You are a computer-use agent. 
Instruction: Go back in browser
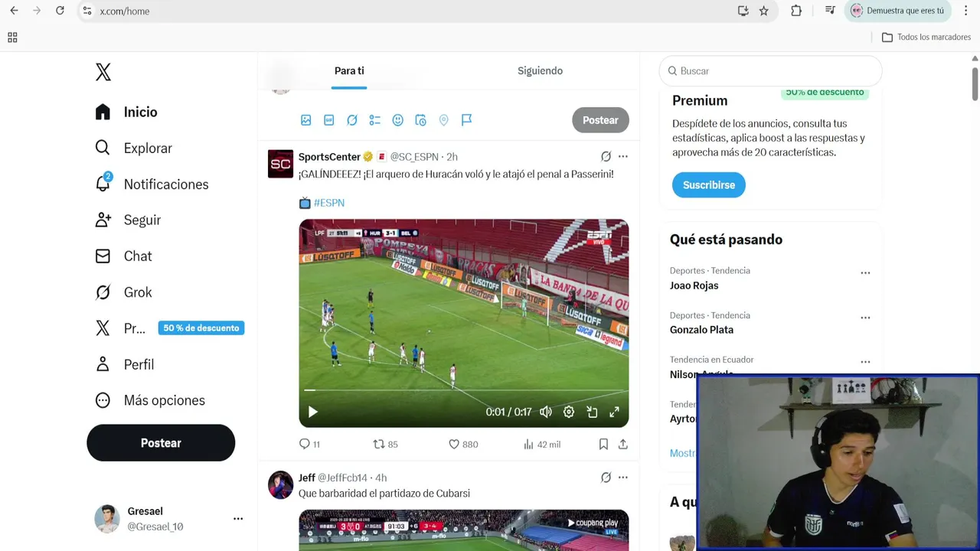coord(14,11)
